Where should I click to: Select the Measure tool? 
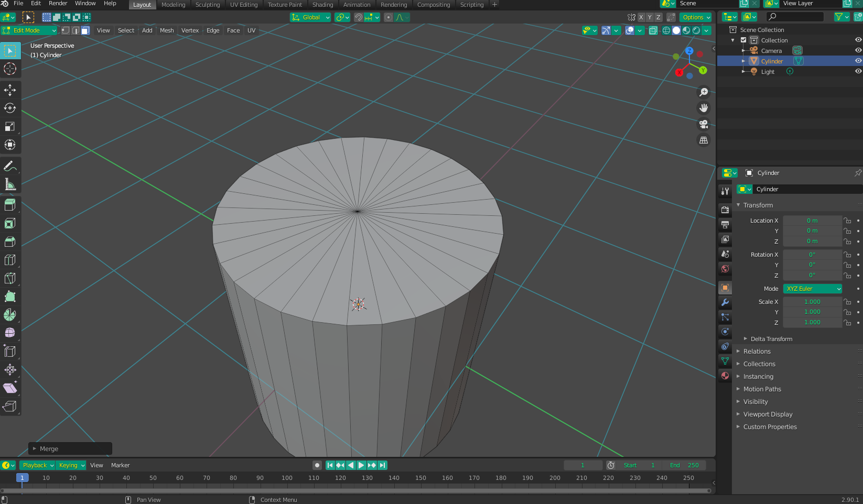[10, 184]
